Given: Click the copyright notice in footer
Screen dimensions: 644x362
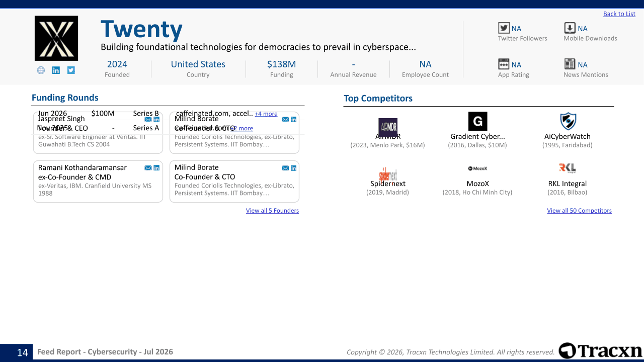Looking at the screenshot, I should pyautogui.click(x=451, y=352).
